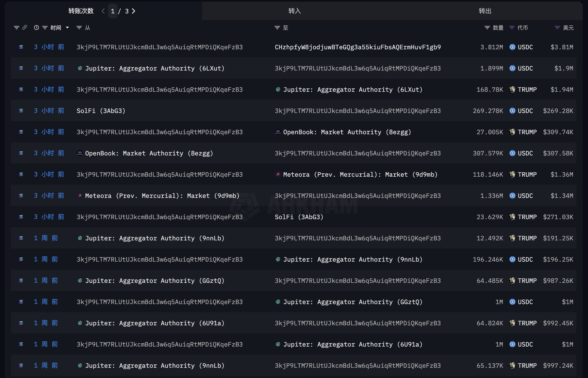Open timestamp link of the 196.246K USDC row
Viewport: 588px width, 378px height.
click(x=46, y=259)
